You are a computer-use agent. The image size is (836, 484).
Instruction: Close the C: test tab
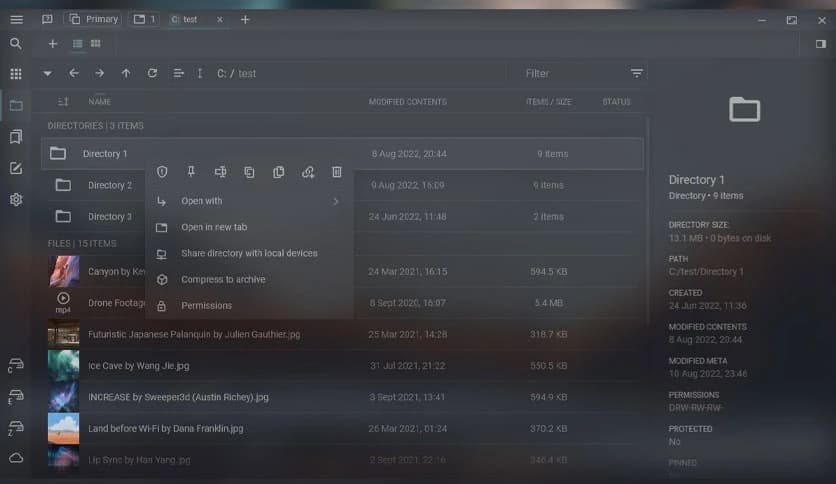click(220, 20)
